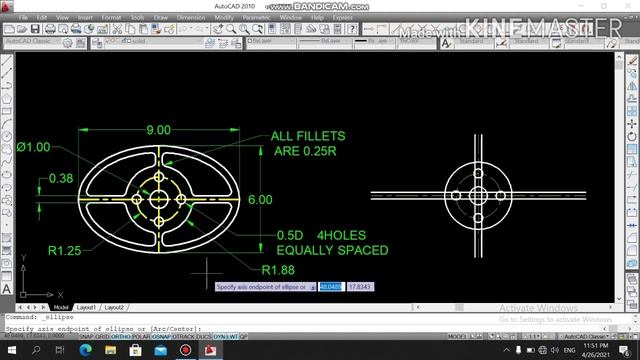Click the horizontal scrollbar thumb below canvas
Viewport: 640px width, 360px height.
[459, 307]
